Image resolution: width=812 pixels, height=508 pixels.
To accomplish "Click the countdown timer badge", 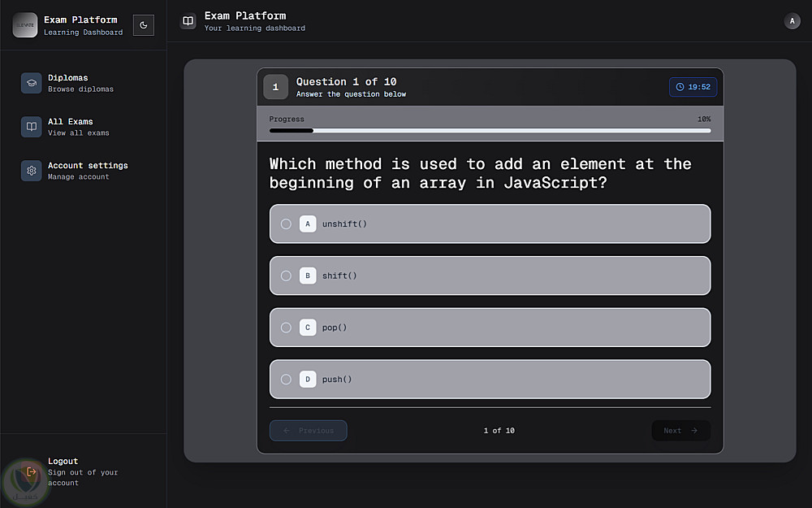I will [693, 87].
